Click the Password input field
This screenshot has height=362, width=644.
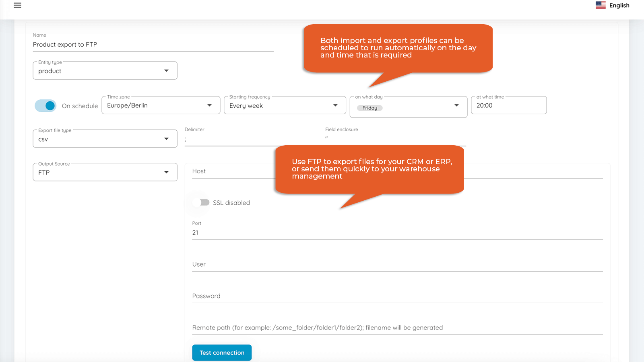[397, 296]
